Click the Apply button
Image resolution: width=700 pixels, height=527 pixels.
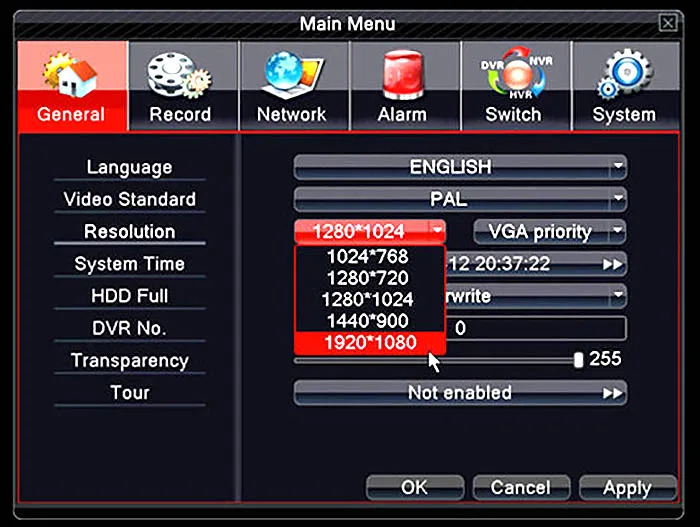click(627, 488)
